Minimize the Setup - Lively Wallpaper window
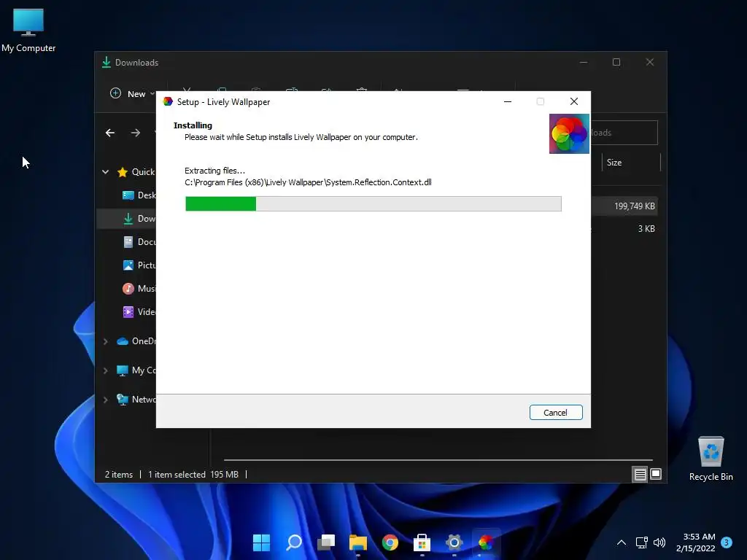Viewport: 747px width, 560px height. 508,101
